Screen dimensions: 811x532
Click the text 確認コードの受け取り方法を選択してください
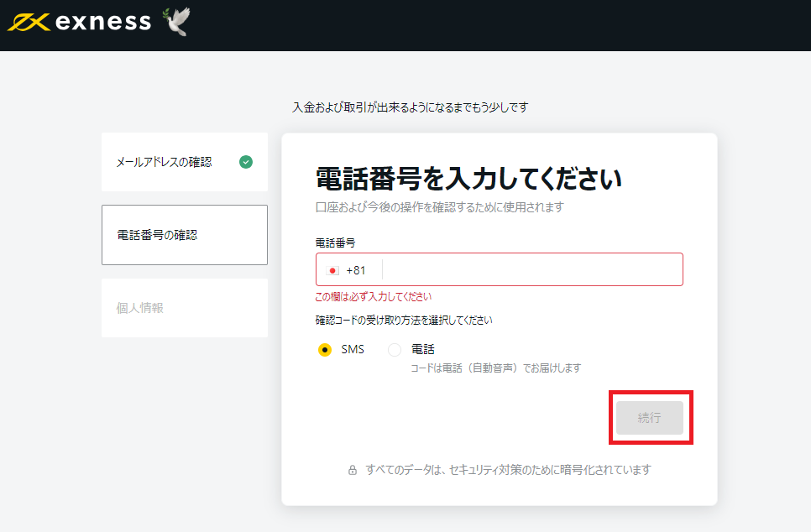404,320
